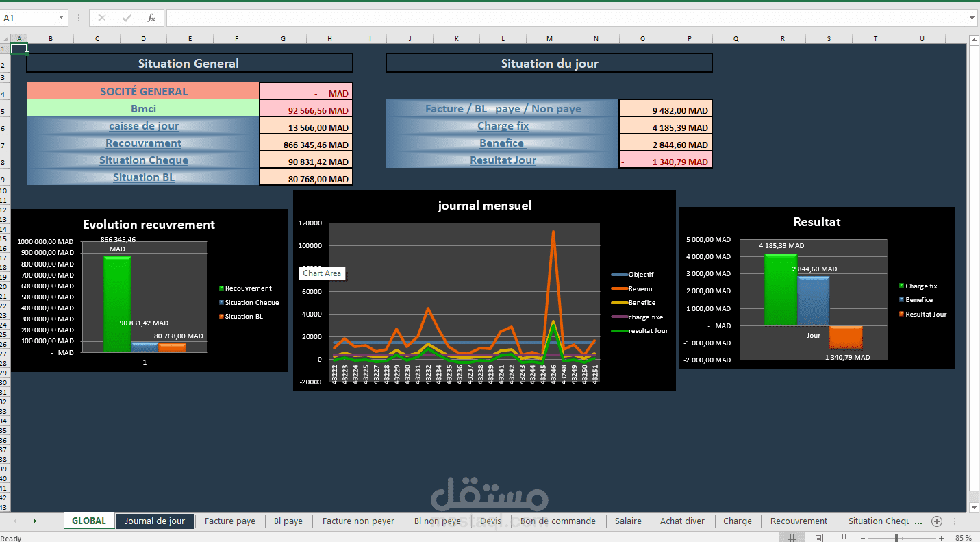
Task: Open the Facture non peyer sheet tab
Action: tap(358, 521)
